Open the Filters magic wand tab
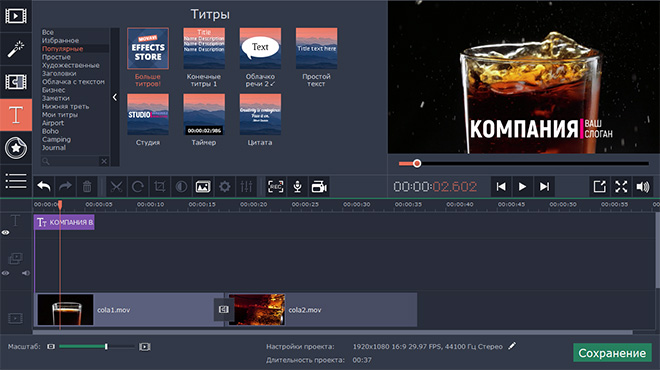660x370 pixels. point(16,49)
